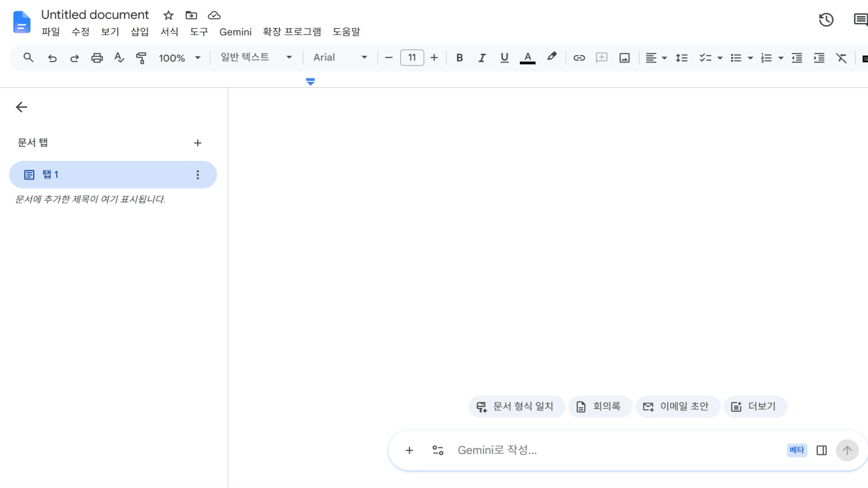Click the 더보기 chip
The image size is (868, 488).
click(x=755, y=407)
